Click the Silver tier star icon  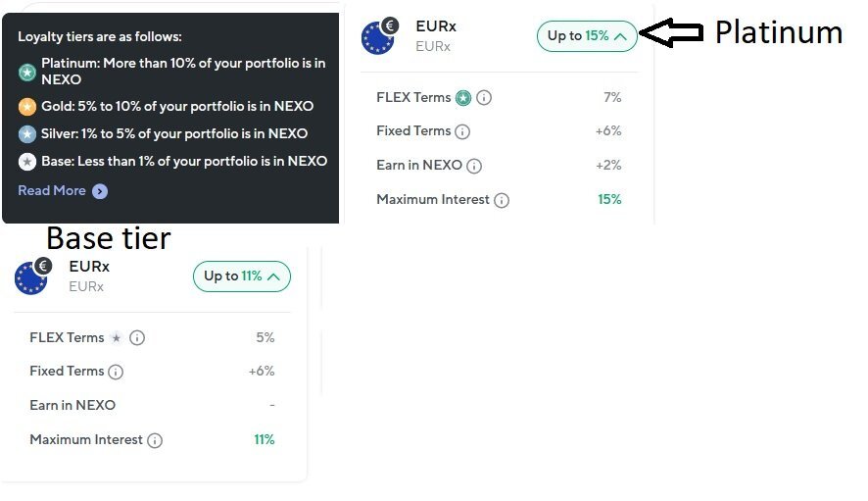(27, 133)
